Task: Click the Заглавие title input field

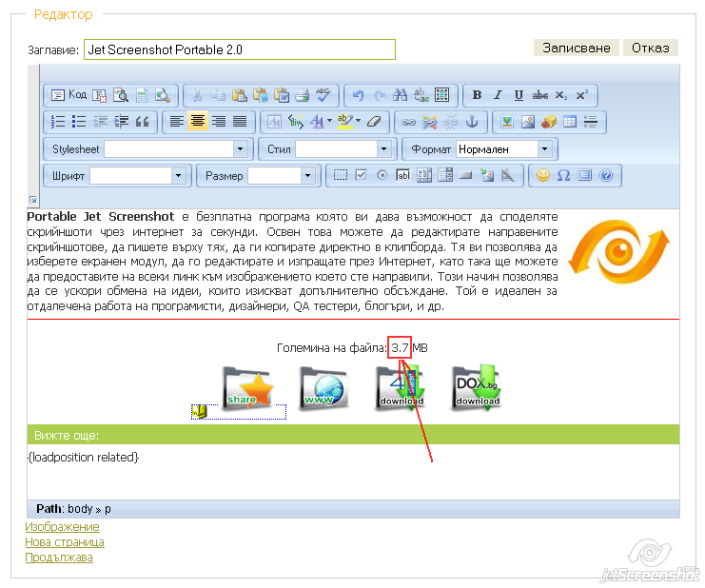Action: tap(240, 49)
